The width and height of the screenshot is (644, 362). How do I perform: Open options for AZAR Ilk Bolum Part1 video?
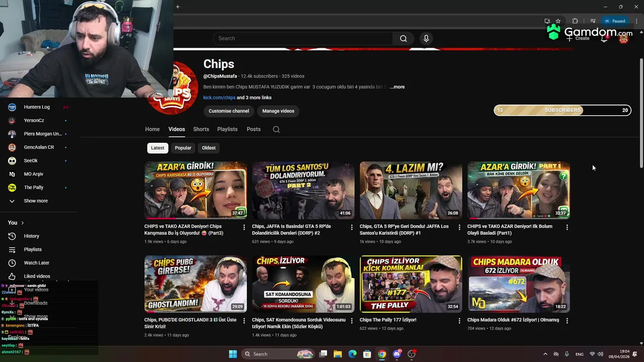pos(567,227)
